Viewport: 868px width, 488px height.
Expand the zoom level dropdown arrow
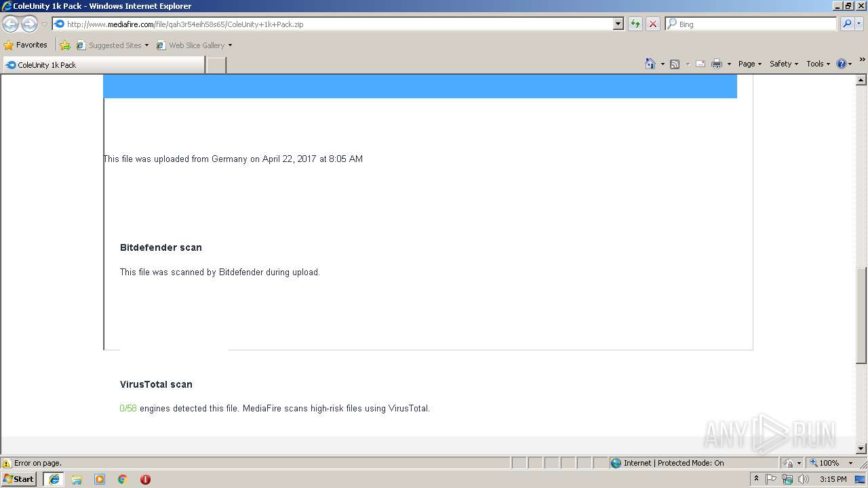click(x=850, y=463)
